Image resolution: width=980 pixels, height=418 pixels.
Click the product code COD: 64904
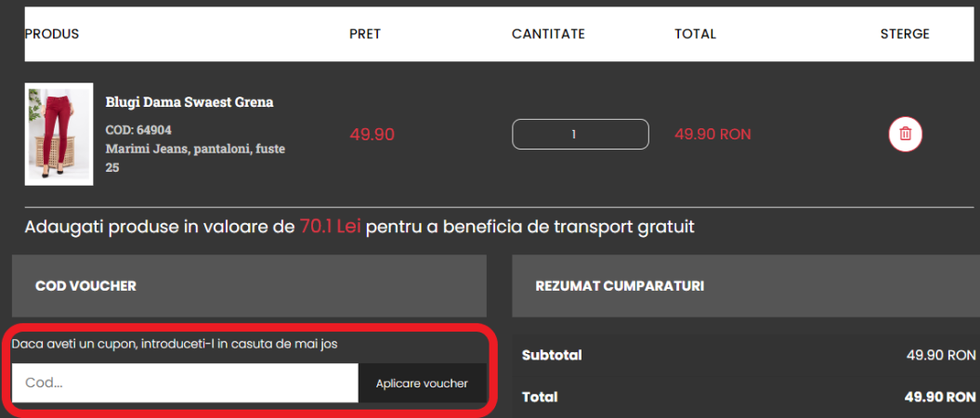point(138,130)
